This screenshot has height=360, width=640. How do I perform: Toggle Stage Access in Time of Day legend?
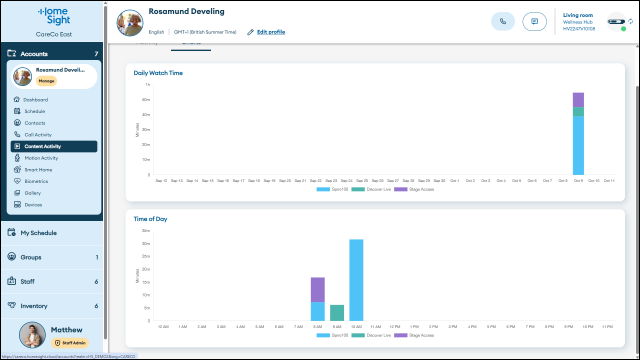point(414,336)
